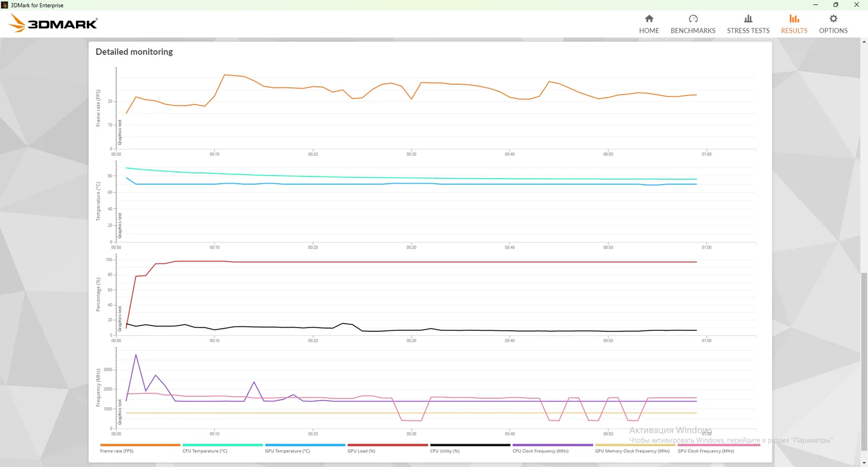
Task: Toggle the CPU Utility (%) legend entry
Action: pyautogui.click(x=470, y=449)
